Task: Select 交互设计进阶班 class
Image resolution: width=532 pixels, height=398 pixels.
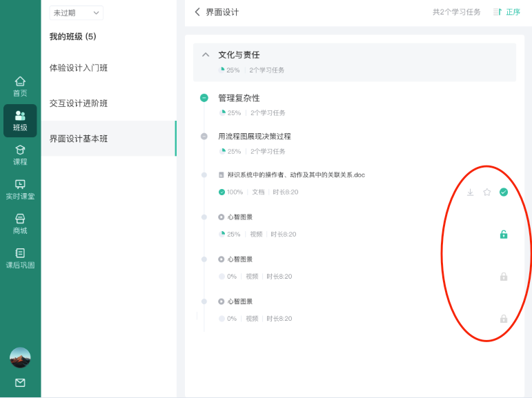Action: (108, 103)
